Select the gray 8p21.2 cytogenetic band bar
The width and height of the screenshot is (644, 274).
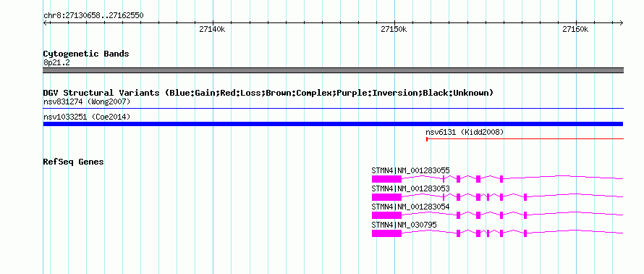pyautogui.click(x=334, y=70)
